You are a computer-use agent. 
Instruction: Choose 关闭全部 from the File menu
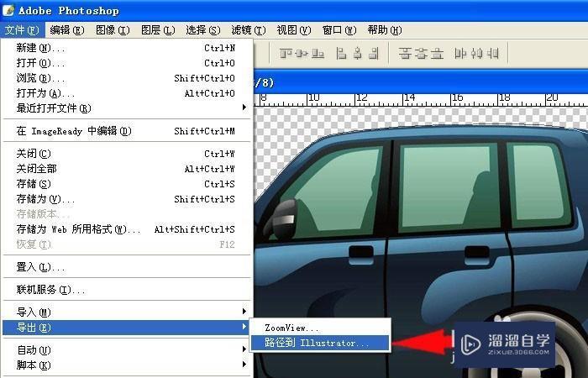pos(126,169)
